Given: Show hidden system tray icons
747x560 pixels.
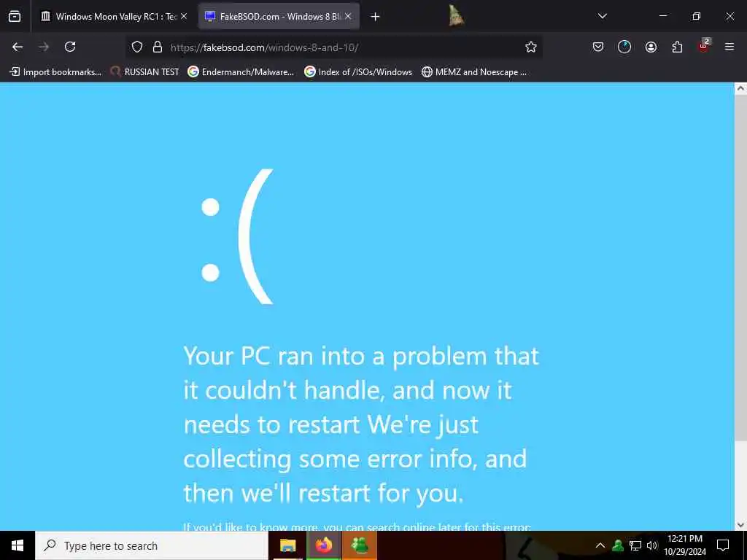Looking at the screenshot, I should pos(600,545).
